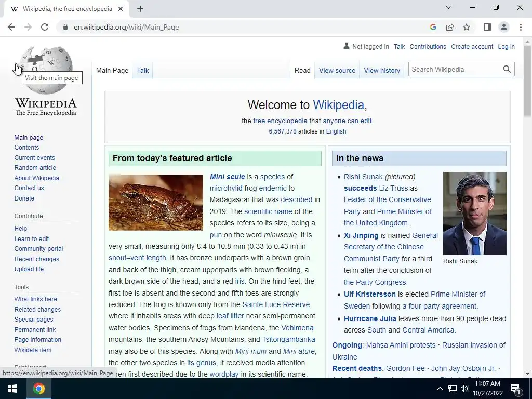Open the side panel icon
Image resolution: width=532 pixels, height=399 pixels.
coord(487,27)
